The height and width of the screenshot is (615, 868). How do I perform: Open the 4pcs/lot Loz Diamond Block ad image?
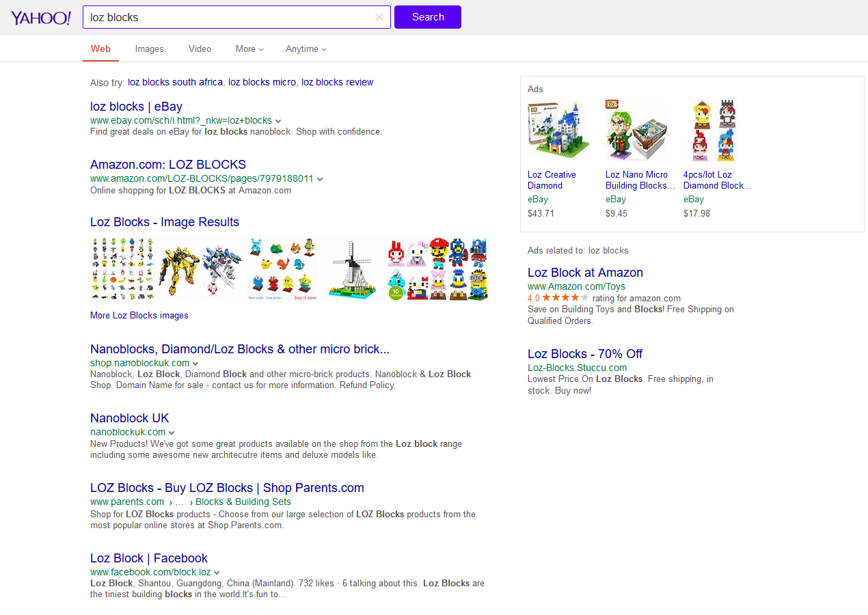coord(714,130)
